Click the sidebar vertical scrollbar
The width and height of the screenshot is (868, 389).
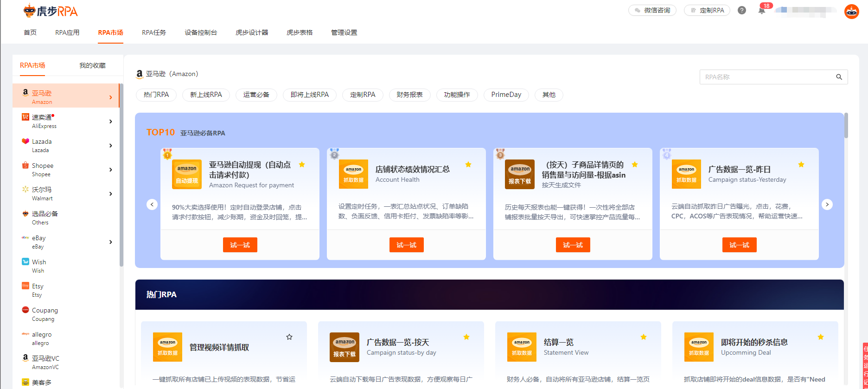click(x=121, y=175)
